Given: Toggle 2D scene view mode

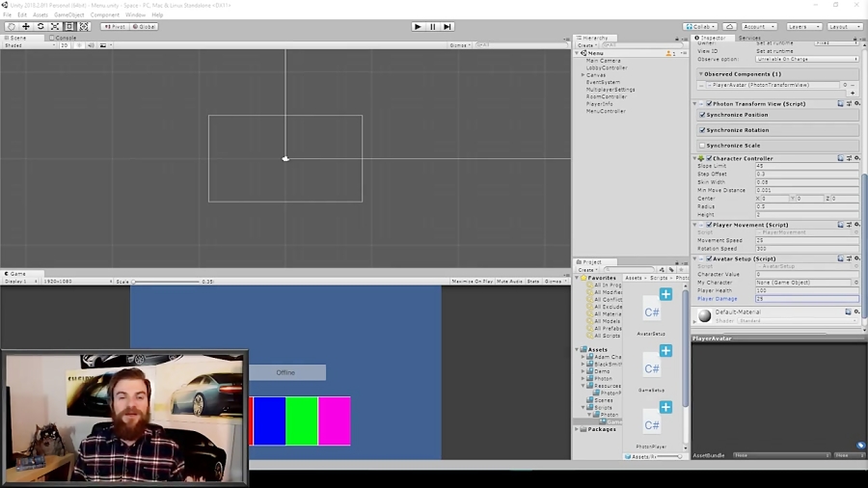Looking at the screenshot, I should coord(65,45).
